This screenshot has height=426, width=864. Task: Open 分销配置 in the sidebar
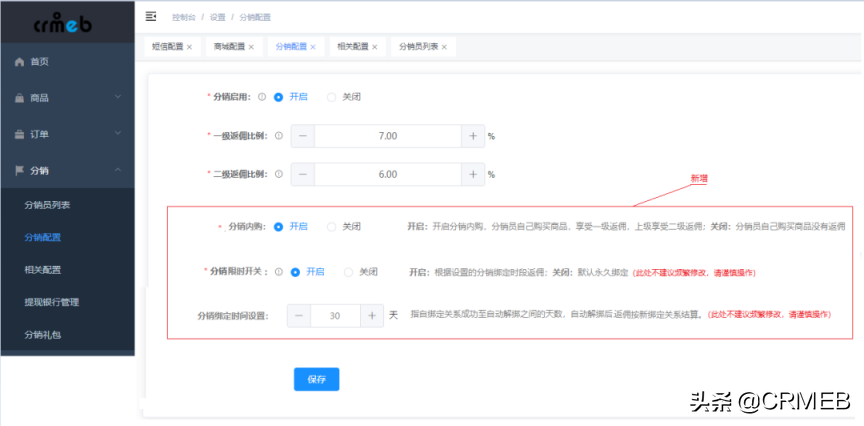click(x=67, y=238)
